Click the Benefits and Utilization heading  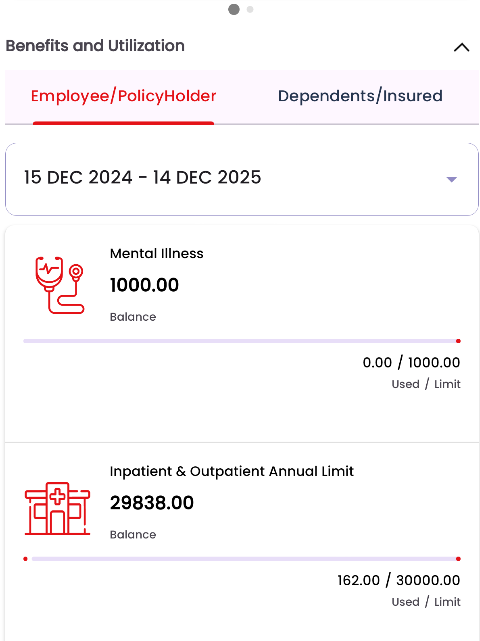[95, 46]
